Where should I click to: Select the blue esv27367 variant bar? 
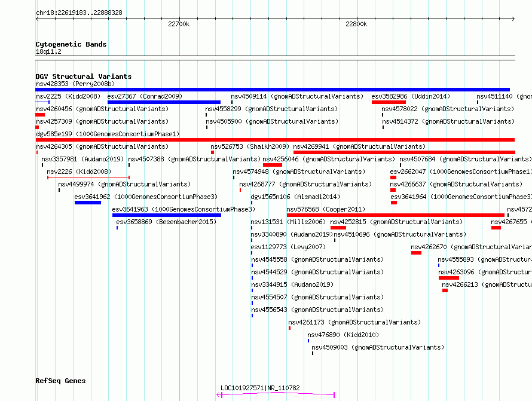coord(164,102)
